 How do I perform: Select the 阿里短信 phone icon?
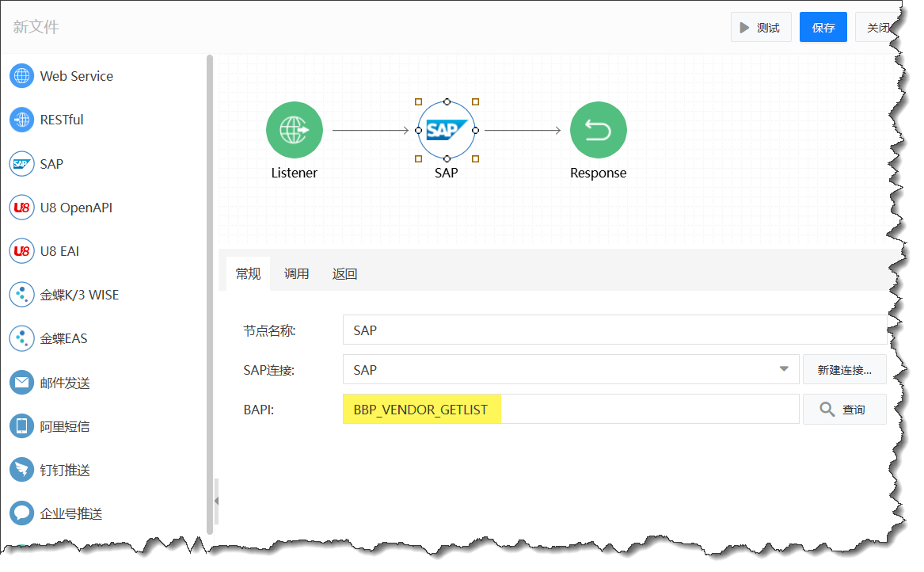(x=21, y=426)
